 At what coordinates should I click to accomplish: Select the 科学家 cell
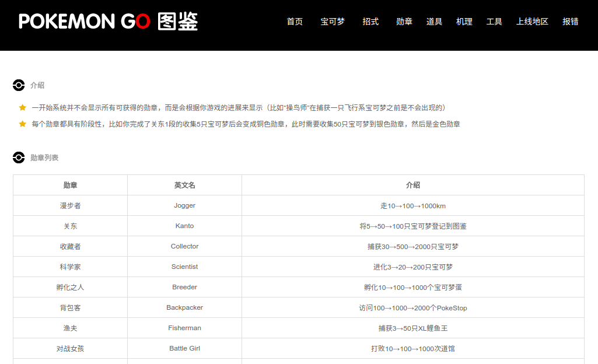point(70,267)
